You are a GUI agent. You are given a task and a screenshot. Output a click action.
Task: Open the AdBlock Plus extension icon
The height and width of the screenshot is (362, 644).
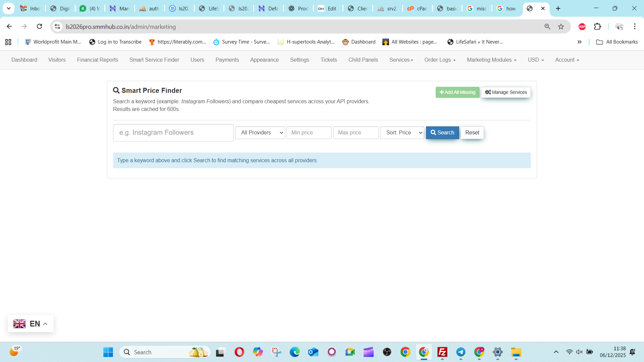(x=582, y=26)
